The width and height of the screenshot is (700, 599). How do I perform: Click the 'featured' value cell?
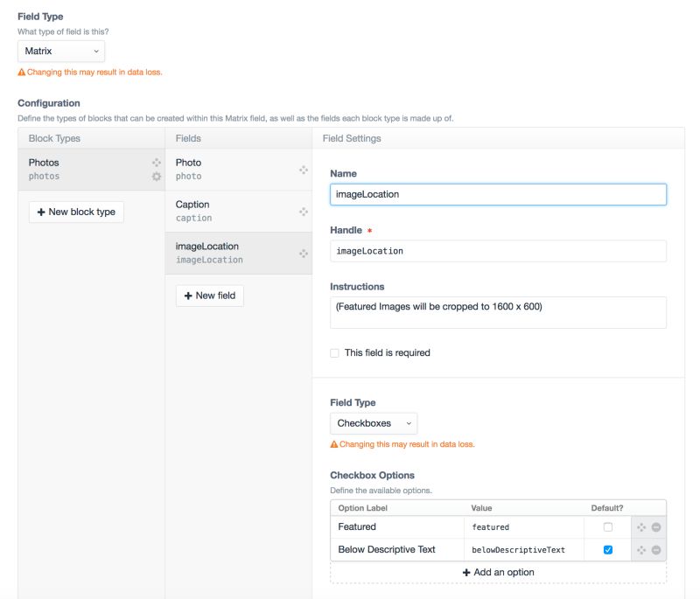524,527
